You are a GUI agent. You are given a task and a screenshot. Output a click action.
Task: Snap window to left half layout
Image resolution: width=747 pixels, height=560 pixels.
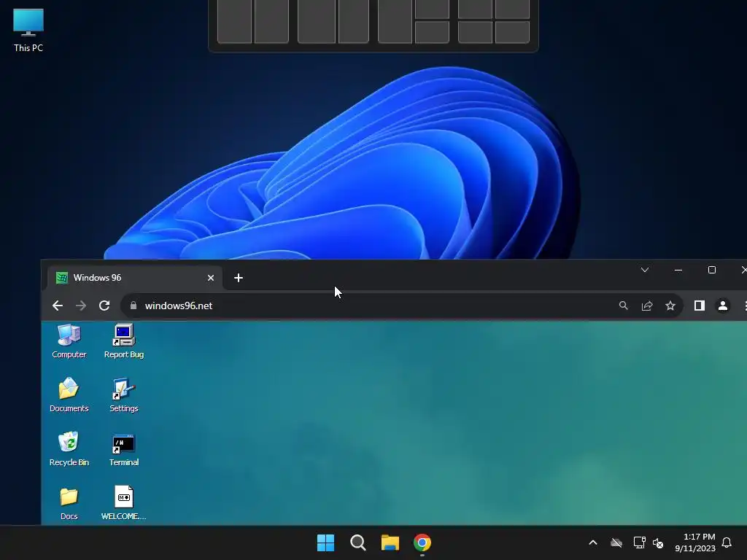coord(234,21)
